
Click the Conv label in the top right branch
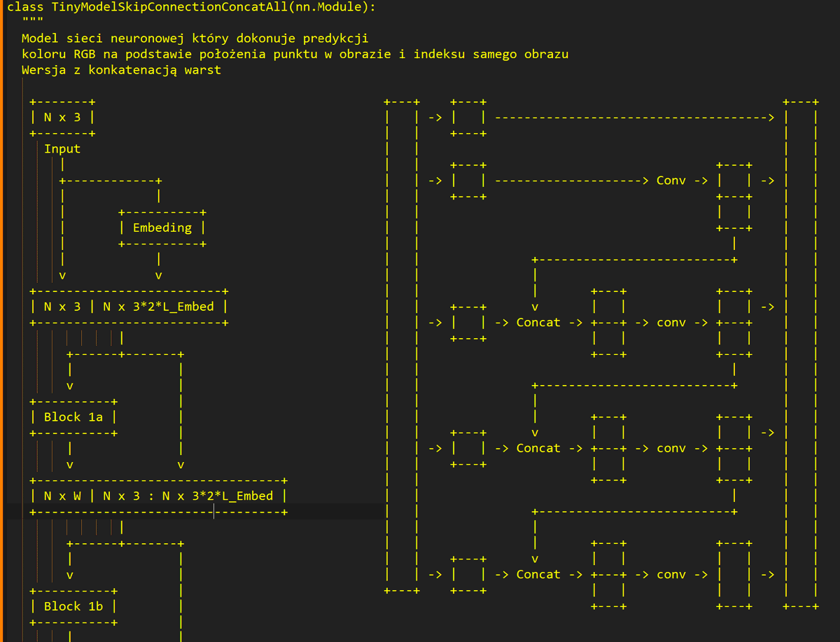click(671, 180)
